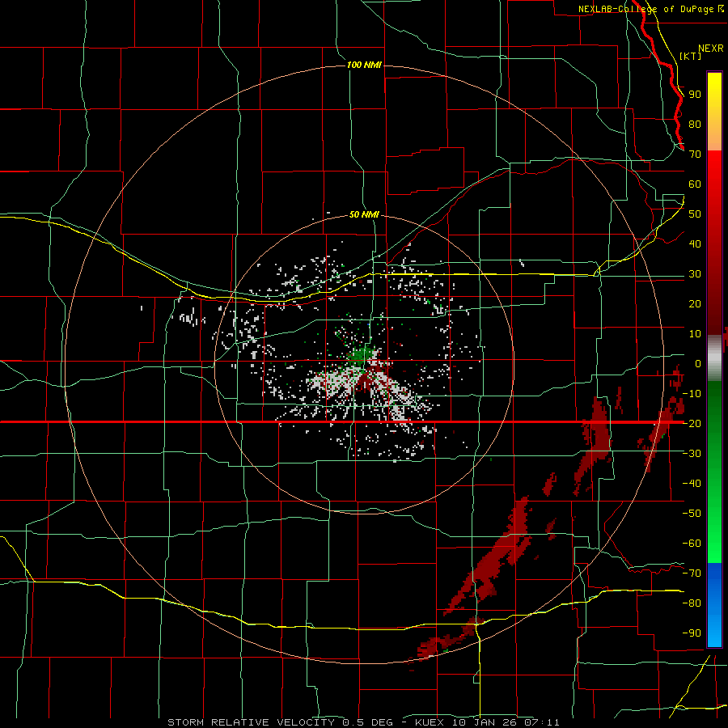Click the 70 value on the velocity scale

pos(695,154)
